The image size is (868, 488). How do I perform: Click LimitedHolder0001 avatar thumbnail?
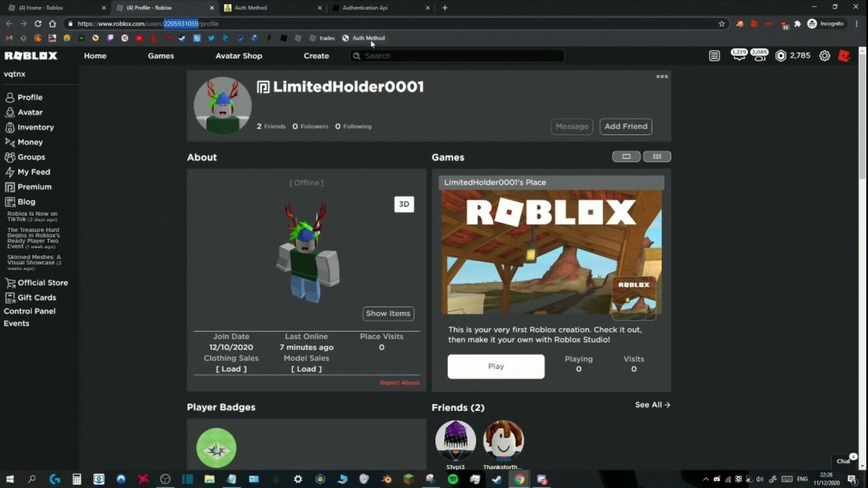pos(222,105)
